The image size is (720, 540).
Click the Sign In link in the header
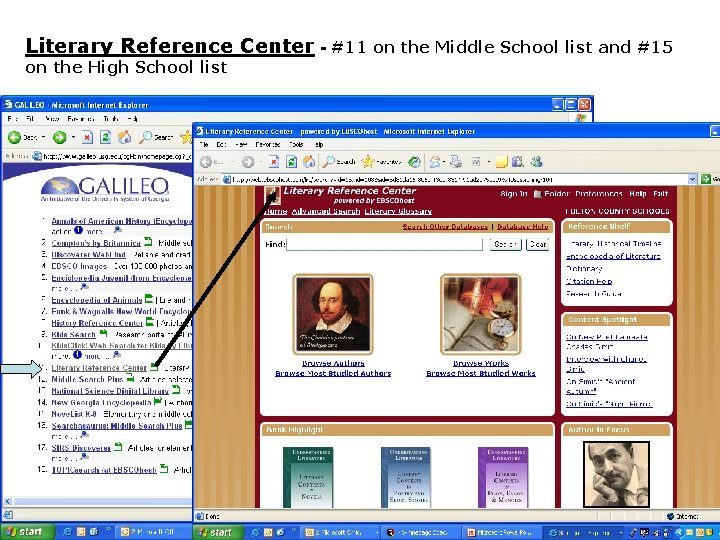tap(514, 194)
